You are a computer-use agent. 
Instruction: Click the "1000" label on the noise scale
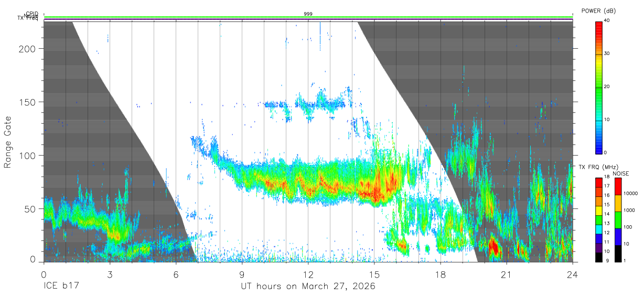pyautogui.click(x=628, y=210)
